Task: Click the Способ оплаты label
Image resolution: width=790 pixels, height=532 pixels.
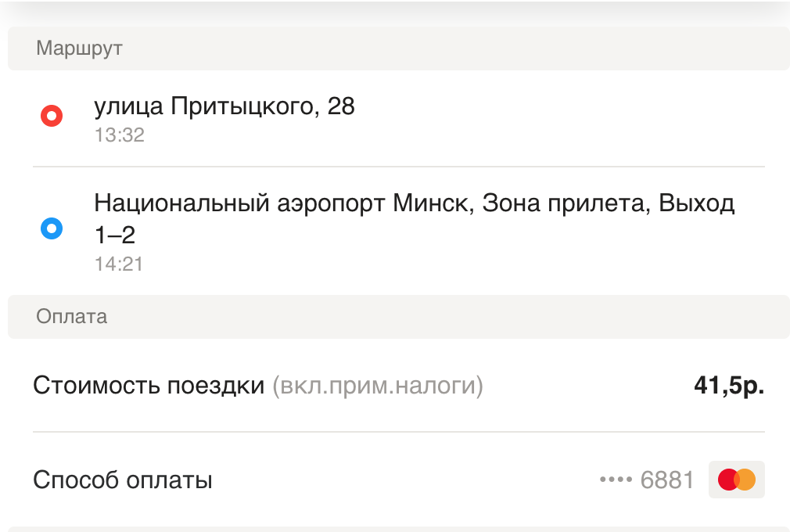Action: (122, 480)
